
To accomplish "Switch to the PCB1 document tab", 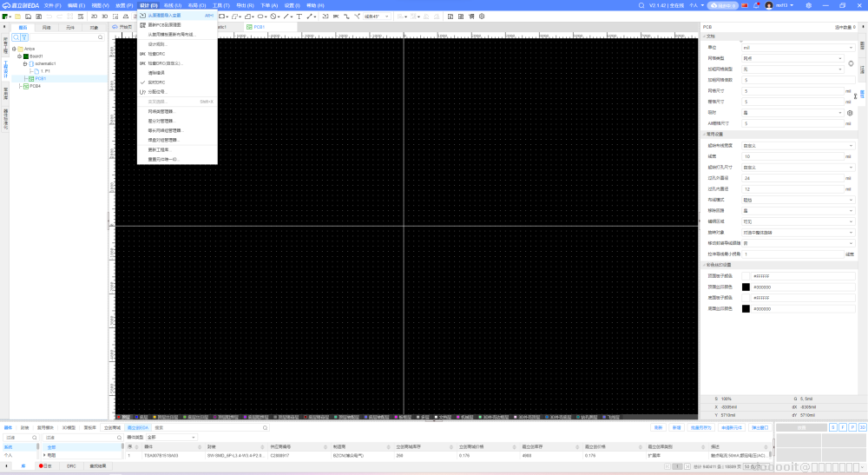I will click(256, 27).
